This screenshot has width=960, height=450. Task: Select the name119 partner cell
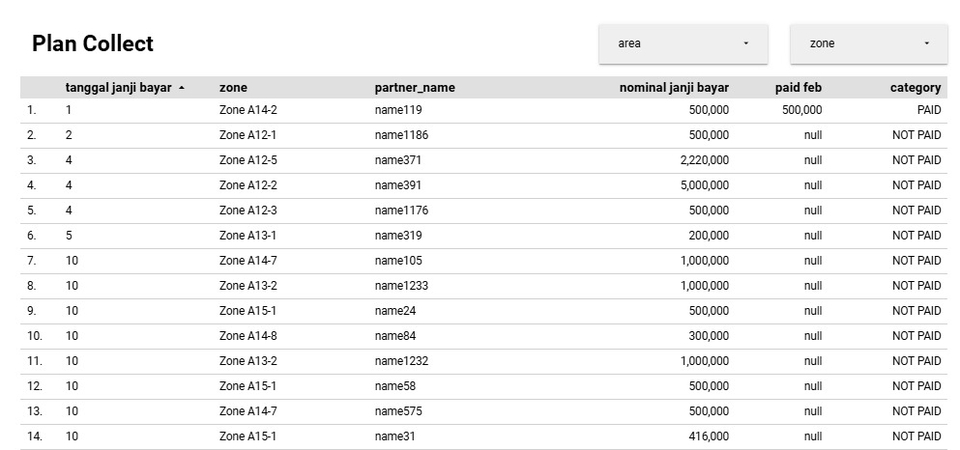398,110
